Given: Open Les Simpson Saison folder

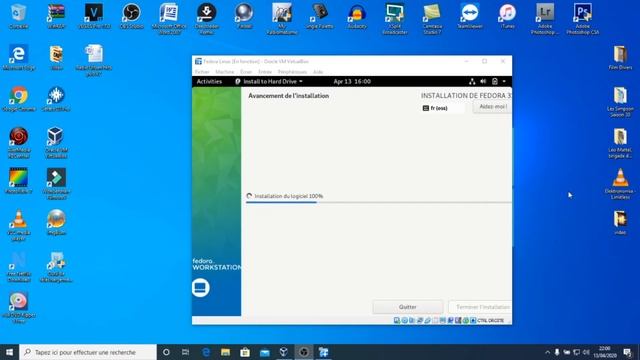Looking at the screenshot, I should pos(620,101).
